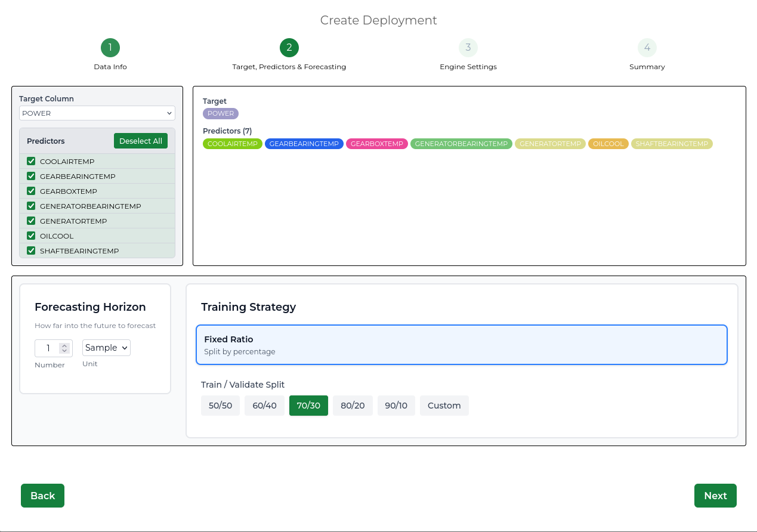Click the SHAFTBEARINGTEMP predictor tag
The width and height of the screenshot is (757, 532).
(x=672, y=144)
